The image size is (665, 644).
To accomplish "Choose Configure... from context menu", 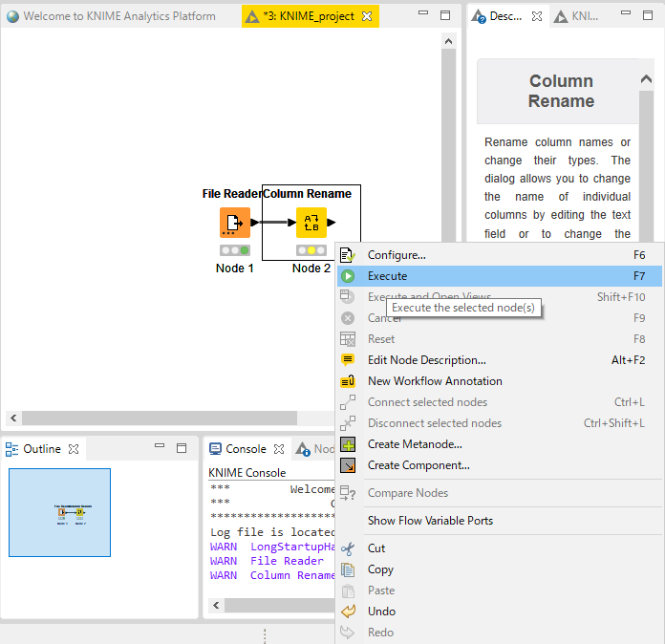I will pyautogui.click(x=500, y=255).
